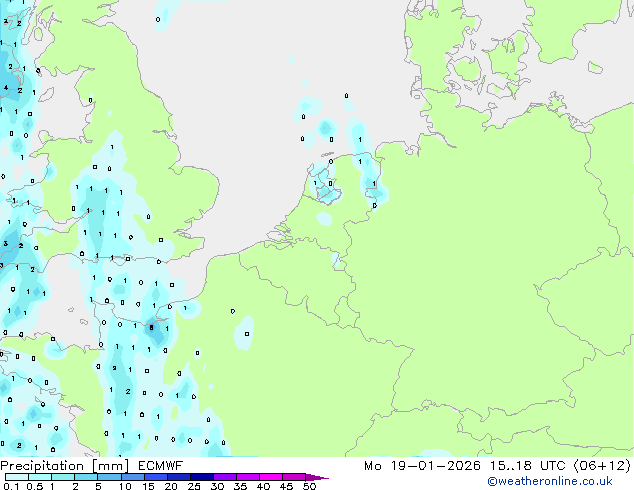Click the "Mo" weekday label
634x490 pixels.
[x=372, y=466]
